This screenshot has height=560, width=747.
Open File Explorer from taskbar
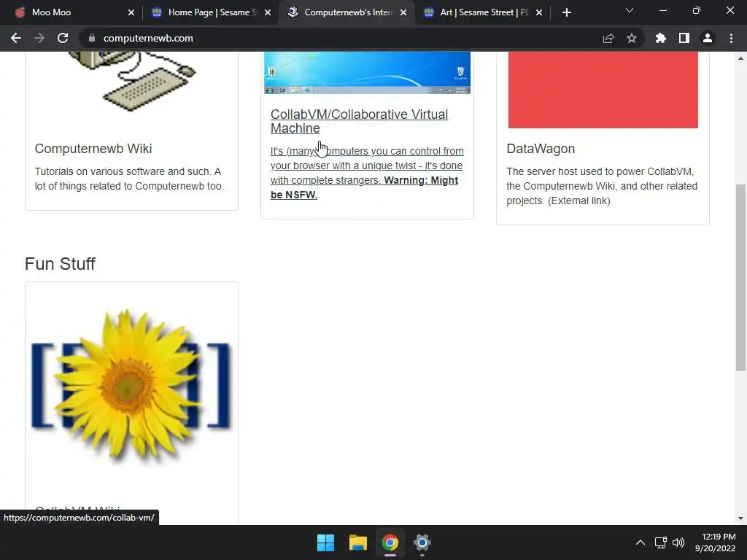click(357, 542)
